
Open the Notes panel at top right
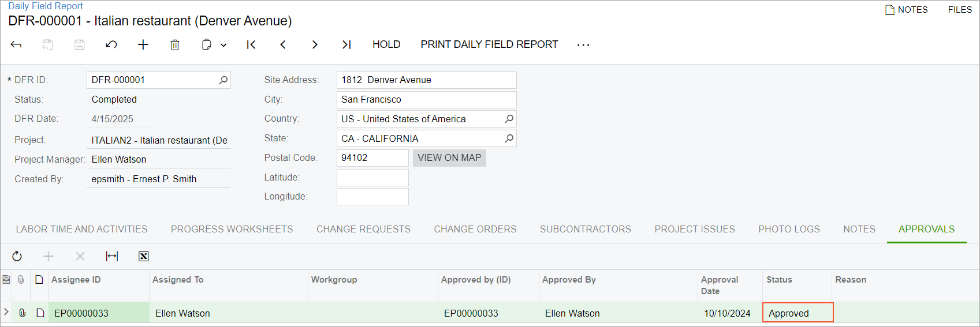[x=907, y=10]
